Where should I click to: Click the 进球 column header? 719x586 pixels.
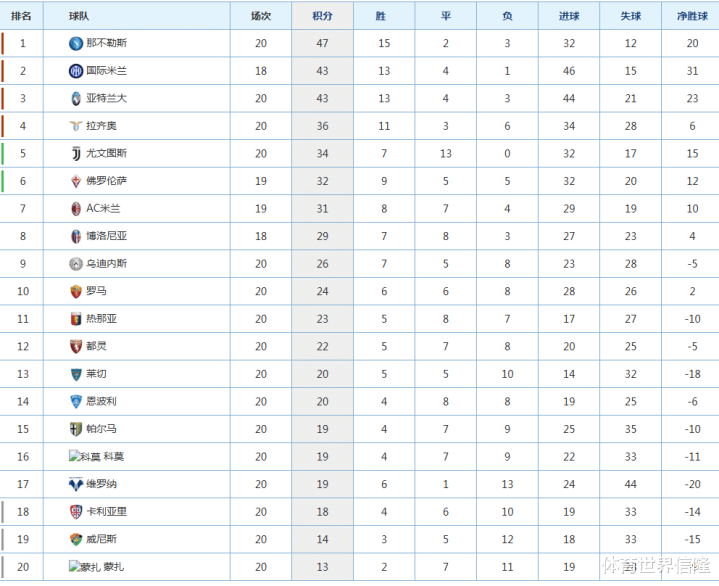570,16
